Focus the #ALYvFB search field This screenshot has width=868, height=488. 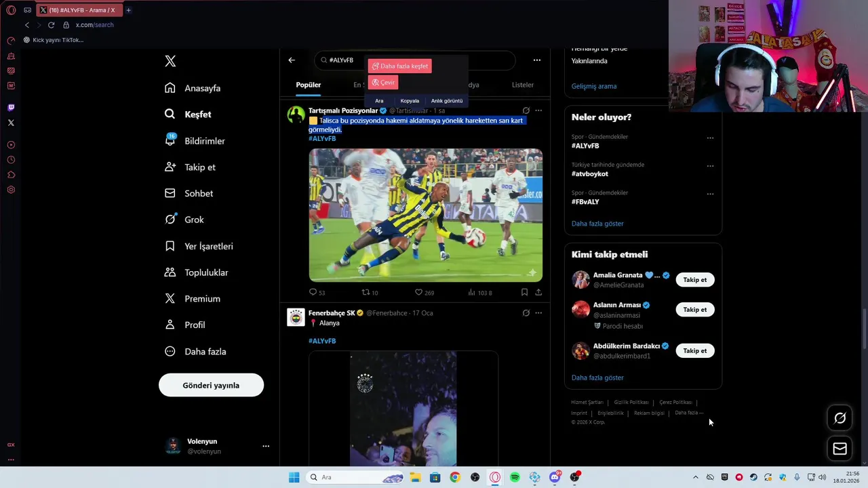tap(415, 60)
